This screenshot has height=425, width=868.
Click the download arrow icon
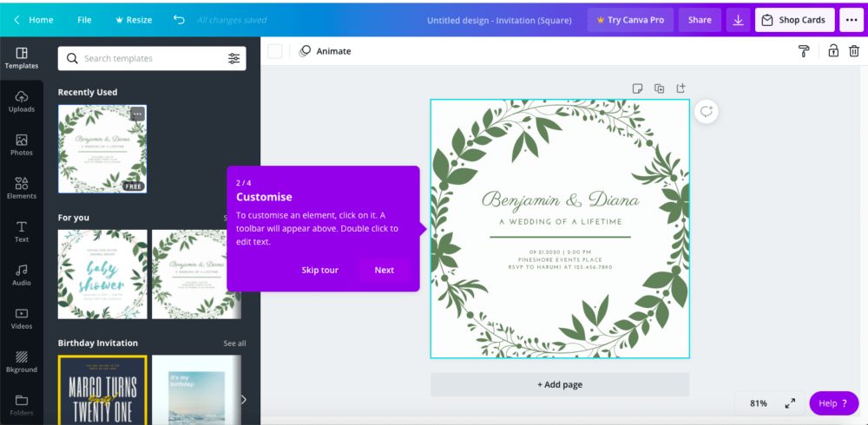[738, 20]
